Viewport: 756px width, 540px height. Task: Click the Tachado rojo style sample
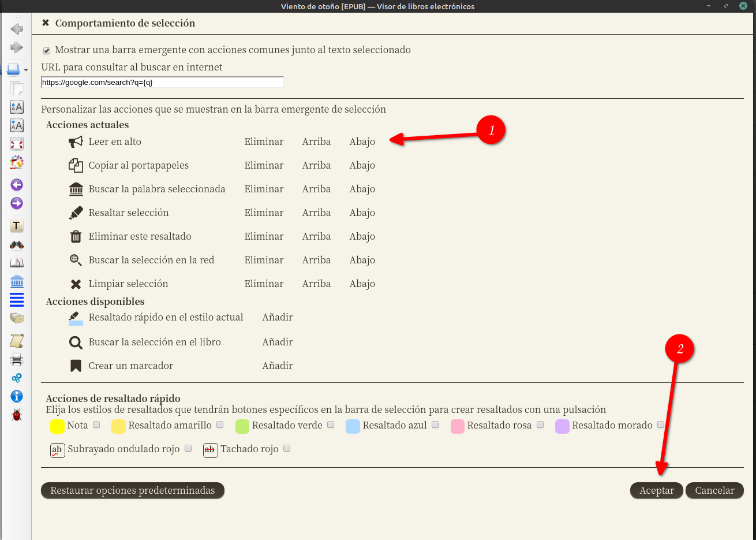pos(211,450)
